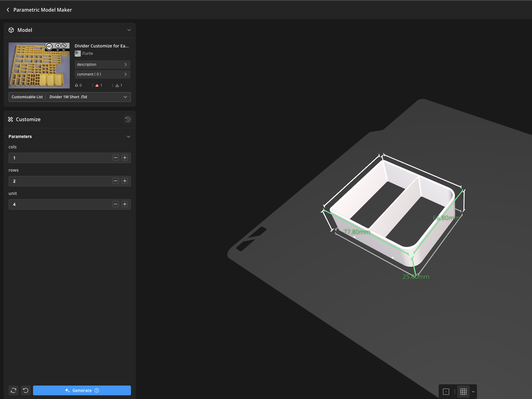
Task: Open the comment ( 0 ) section
Action: pos(102,74)
